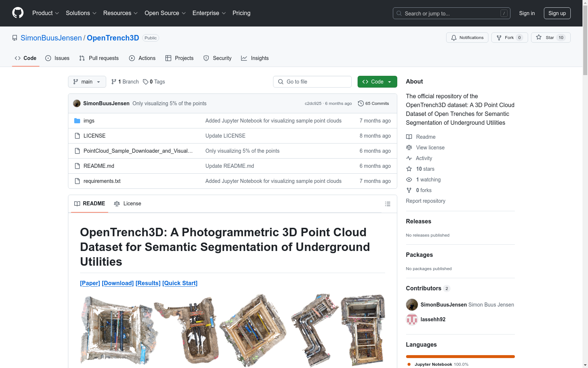The image size is (588, 368).
Task: Click the Sign up button
Action: click(557, 13)
